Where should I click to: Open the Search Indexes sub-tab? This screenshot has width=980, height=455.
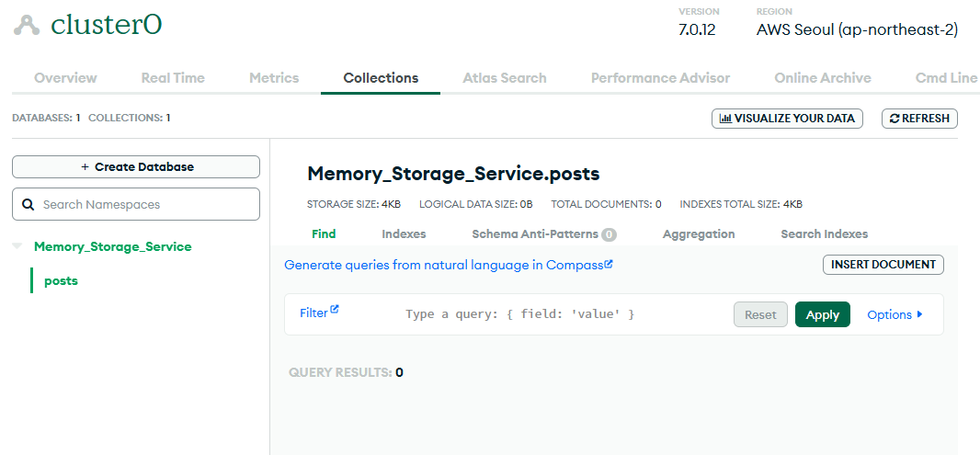(825, 233)
